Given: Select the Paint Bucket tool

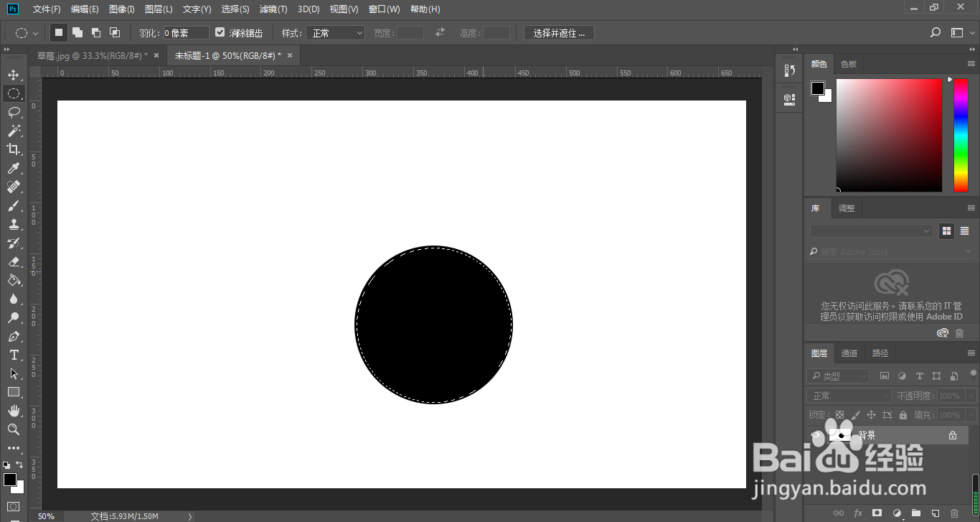Looking at the screenshot, I should 13,280.
